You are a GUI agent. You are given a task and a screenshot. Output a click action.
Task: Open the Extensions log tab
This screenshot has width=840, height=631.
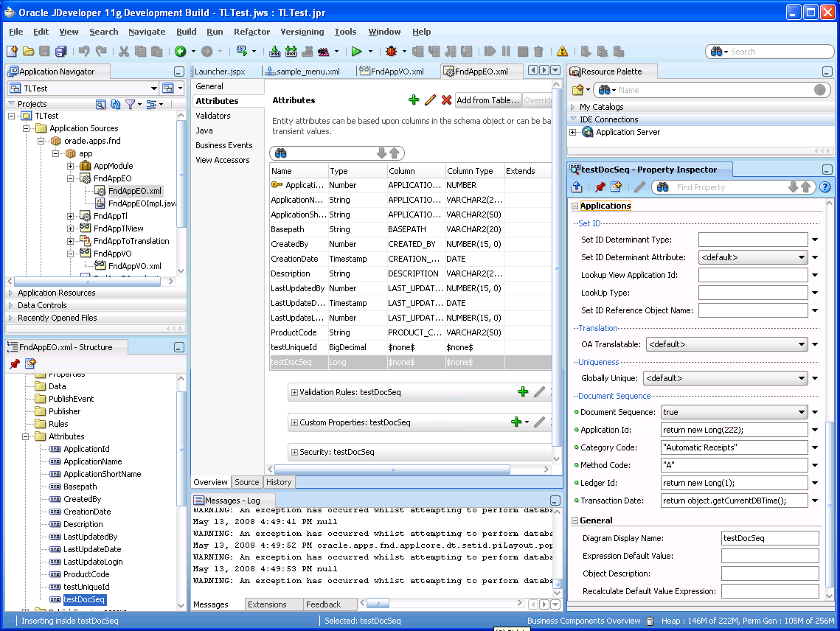(x=267, y=604)
